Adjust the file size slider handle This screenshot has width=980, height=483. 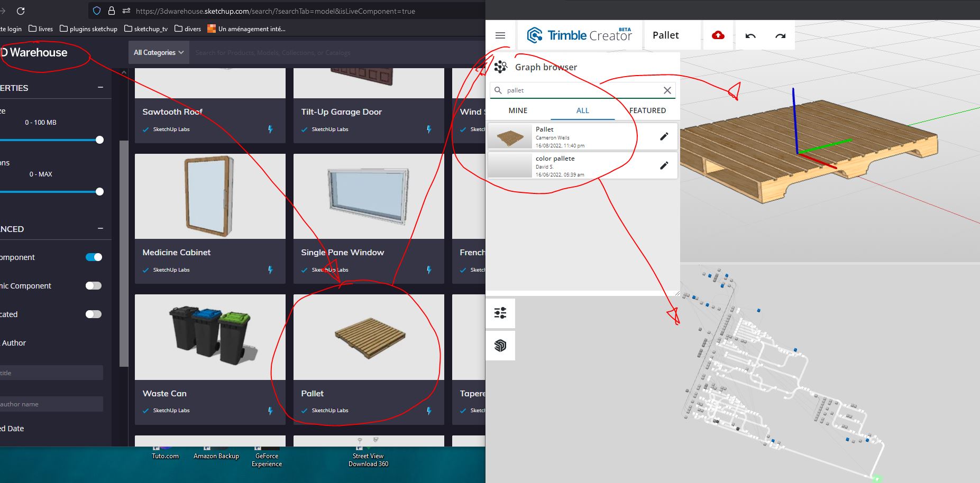pyautogui.click(x=99, y=140)
